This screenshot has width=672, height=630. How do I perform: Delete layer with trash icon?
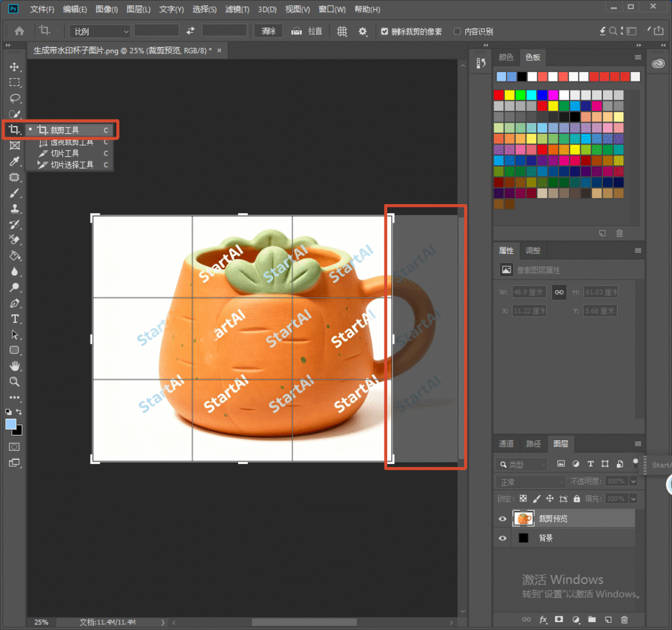tap(625, 619)
